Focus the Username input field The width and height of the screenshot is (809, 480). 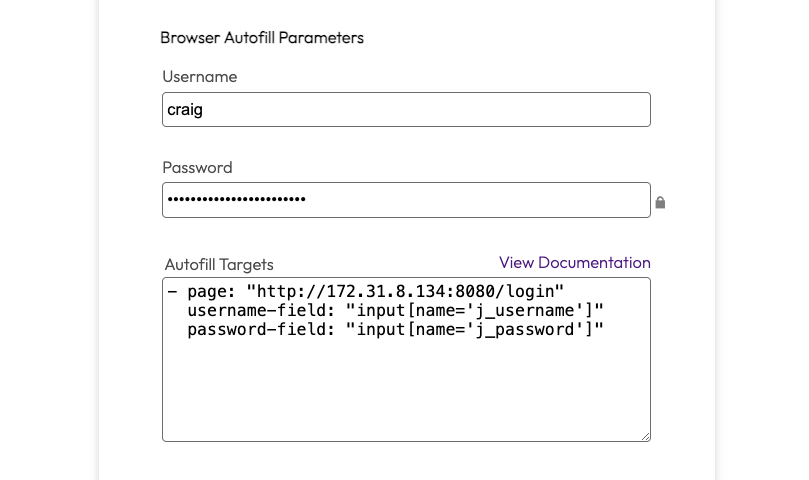coord(406,110)
